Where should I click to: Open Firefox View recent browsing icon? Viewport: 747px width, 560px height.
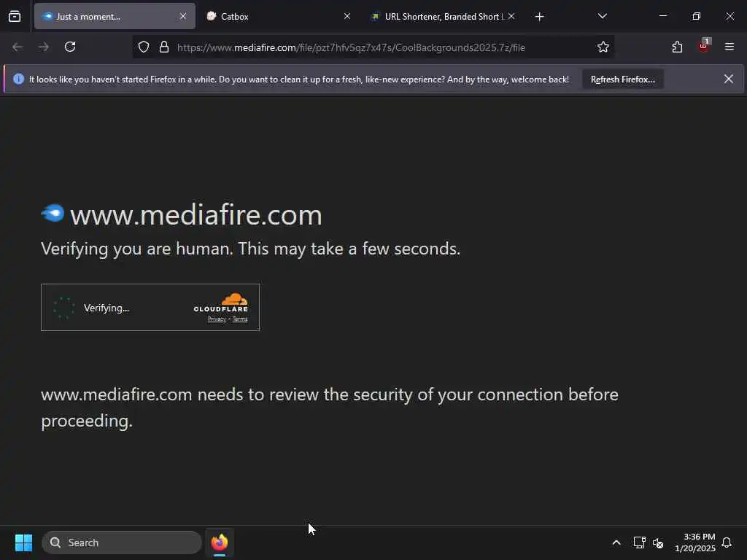(x=15, y=17)
